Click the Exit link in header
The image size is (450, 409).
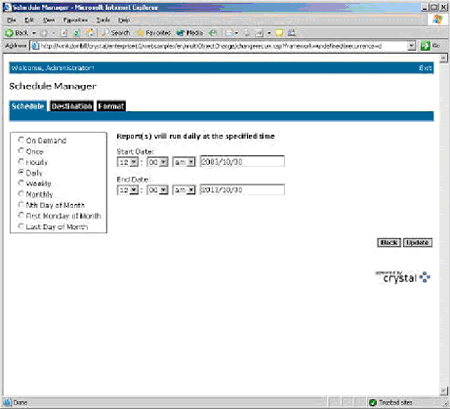(425, 68)
